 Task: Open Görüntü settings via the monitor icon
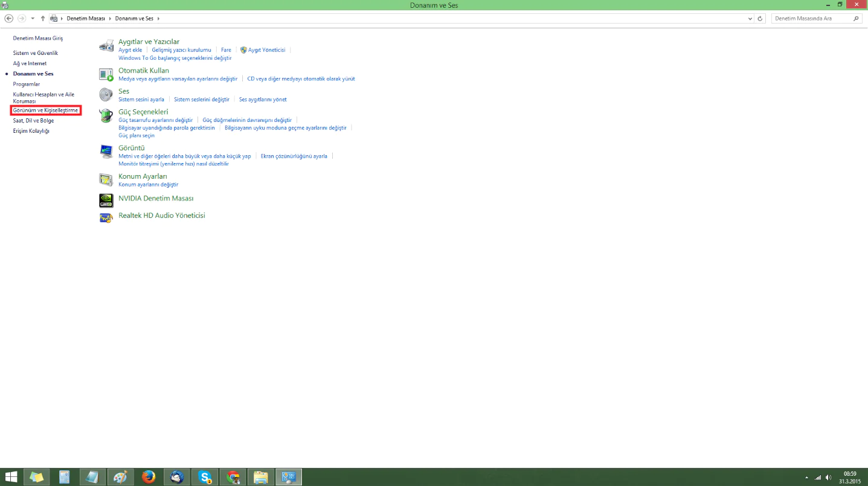[106, 151]
